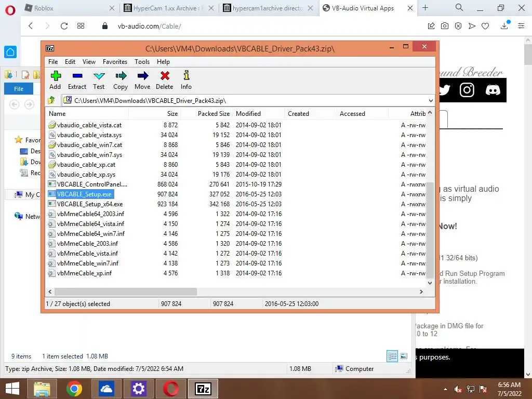Open the File menu in 7-Zip
Viewport: 532px width, 399px height.
pyautogui.click(x=53, y=62)
